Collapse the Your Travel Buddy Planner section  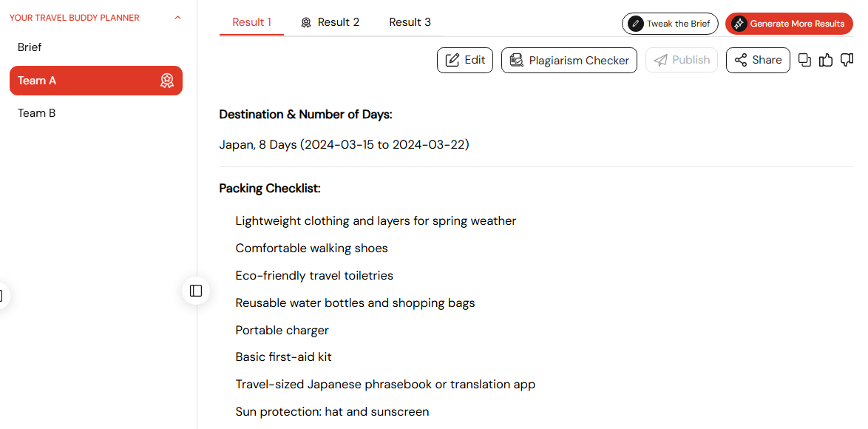(177, 18)
